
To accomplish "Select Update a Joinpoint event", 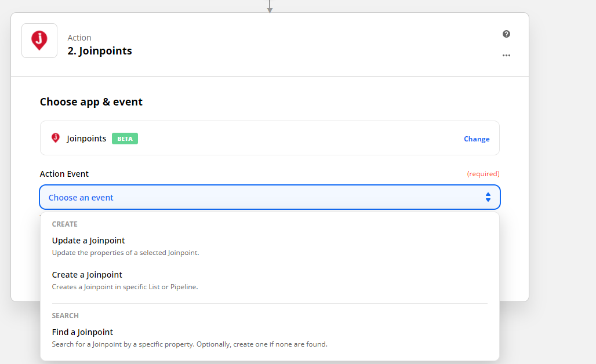I will point(88,241).
